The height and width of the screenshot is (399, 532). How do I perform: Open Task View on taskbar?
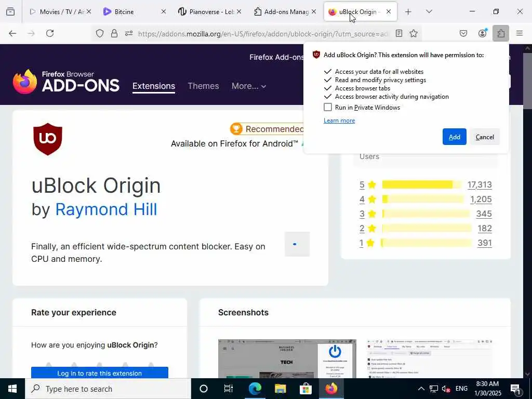click(x=229, y=389)
